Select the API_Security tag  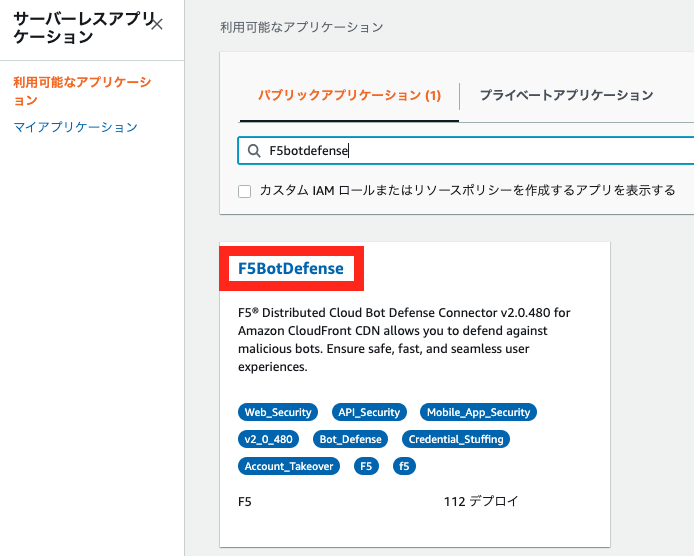pyautogui.click(x=369, y=412)
